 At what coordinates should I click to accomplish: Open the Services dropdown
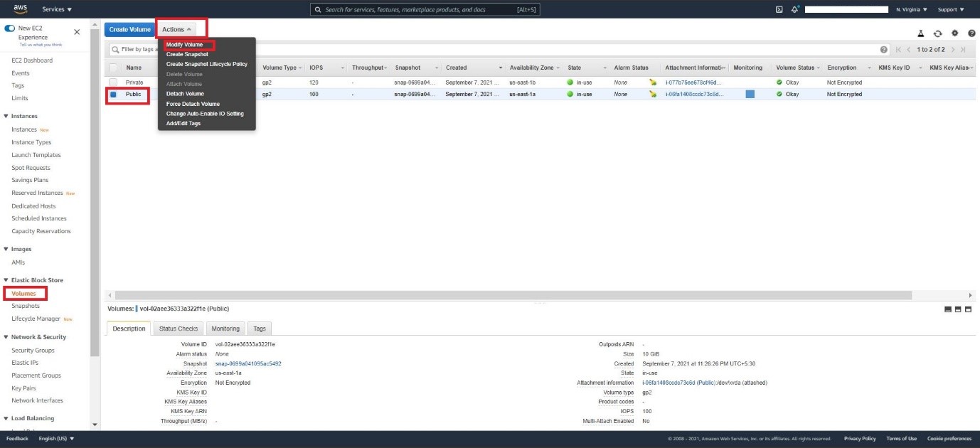coord(57,9)
